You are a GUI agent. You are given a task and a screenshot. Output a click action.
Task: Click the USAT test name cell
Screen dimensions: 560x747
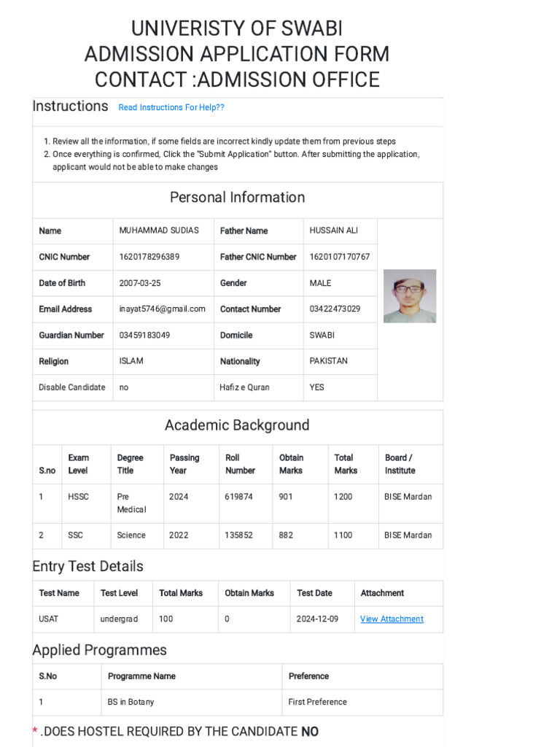[x=49, y=619]
